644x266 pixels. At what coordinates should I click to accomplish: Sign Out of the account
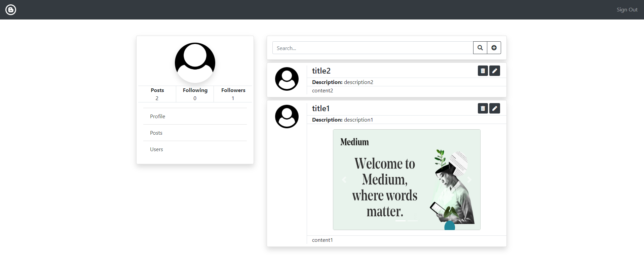627,10
